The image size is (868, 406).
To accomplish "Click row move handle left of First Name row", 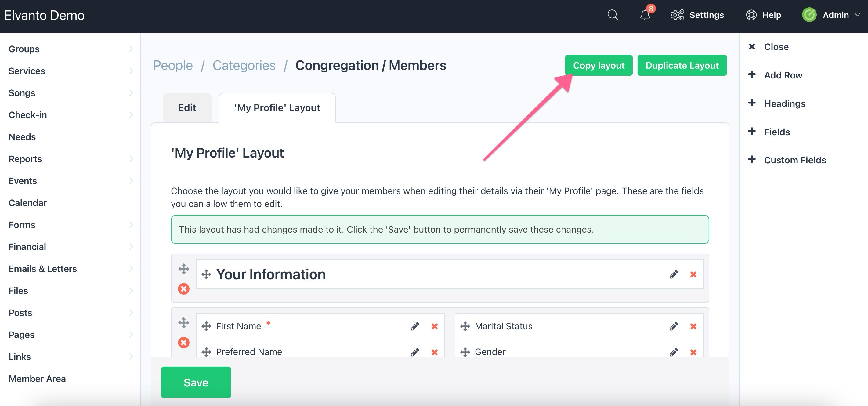I will pos(184,323).
